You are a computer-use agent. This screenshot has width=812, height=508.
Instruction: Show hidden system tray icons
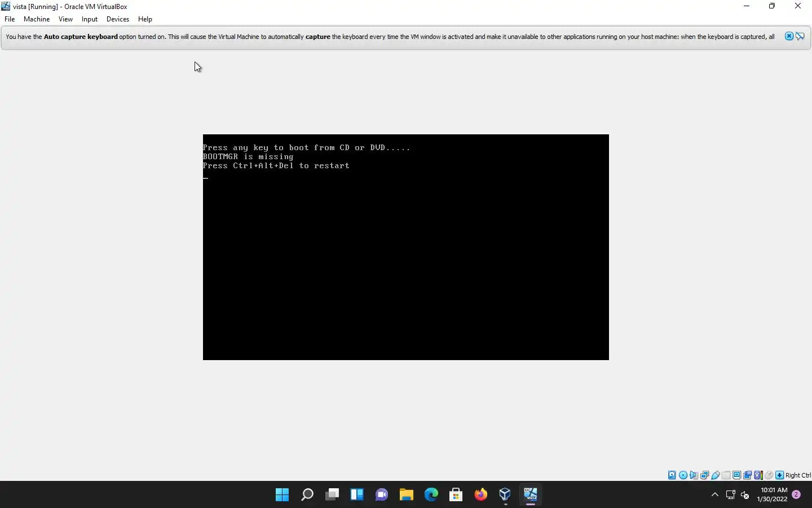tap(715, 495)
